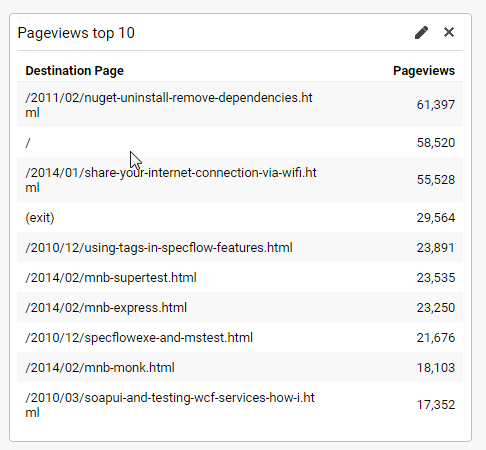Select the 17,352 pageviews value
The height and width of the screenshot is (450, 486).
point(436,405)
